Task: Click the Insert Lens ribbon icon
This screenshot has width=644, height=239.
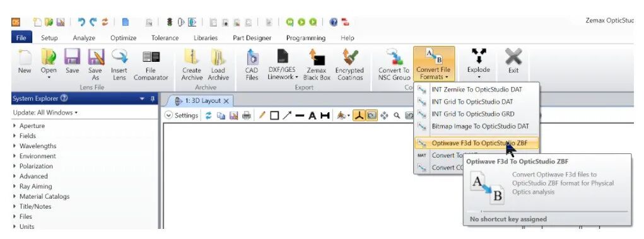Action: point(119,65)
